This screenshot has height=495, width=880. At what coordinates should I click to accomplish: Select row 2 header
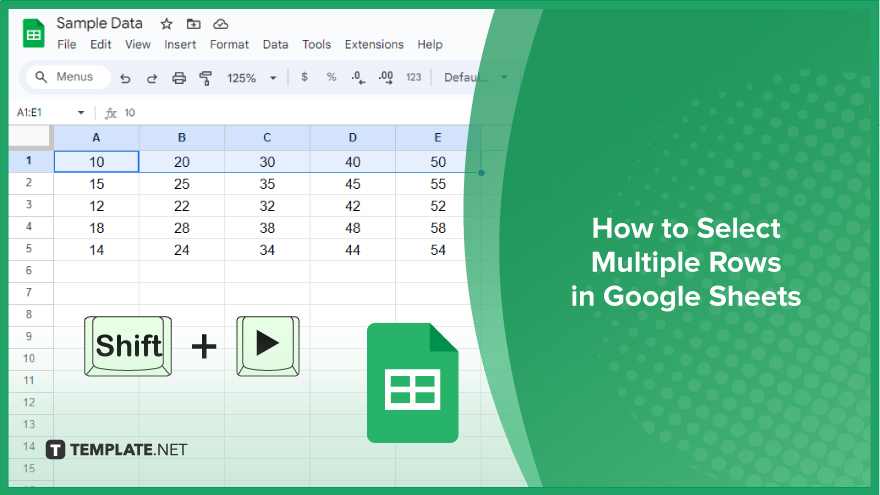pyautogui.click(x=29, y=183)
